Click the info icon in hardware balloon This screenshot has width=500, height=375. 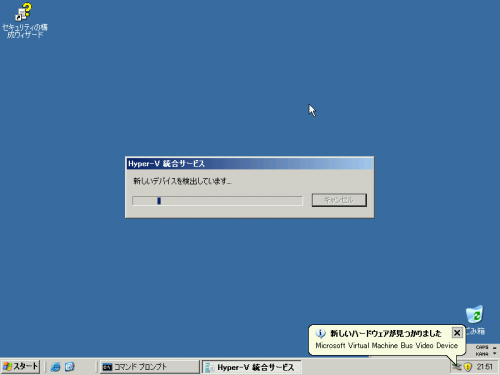point(320,333)
